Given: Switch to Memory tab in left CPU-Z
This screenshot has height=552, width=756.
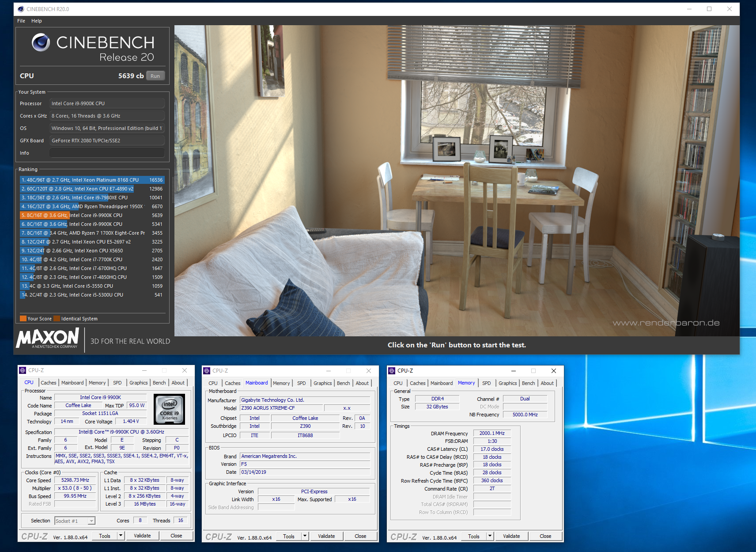Looking at the screenshot, I should (97, 383).
